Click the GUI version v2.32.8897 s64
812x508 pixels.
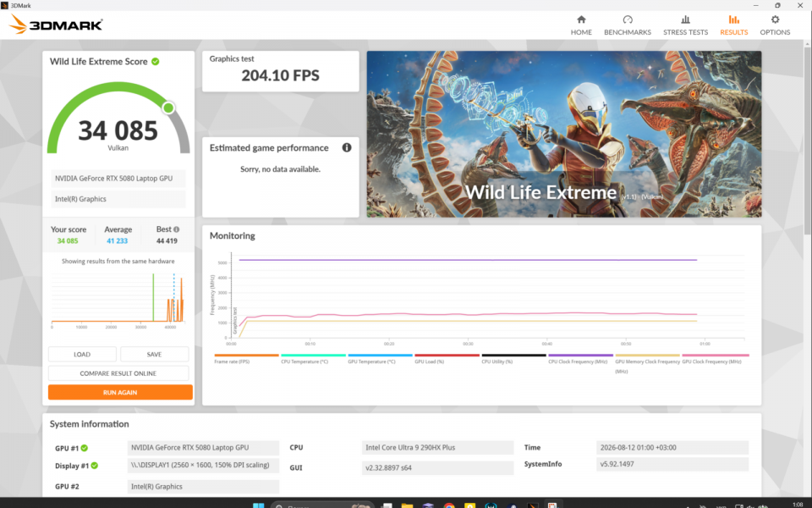(437, 467)
